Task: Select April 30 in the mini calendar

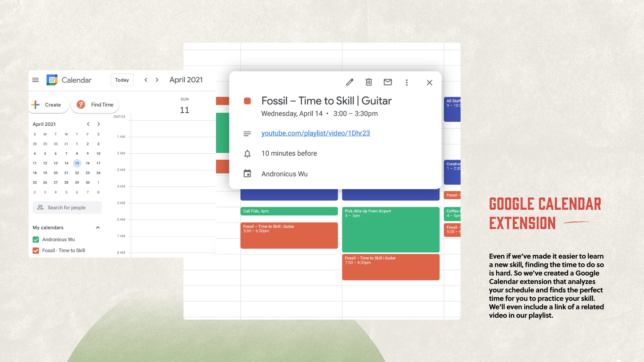Action: [88, 183]
